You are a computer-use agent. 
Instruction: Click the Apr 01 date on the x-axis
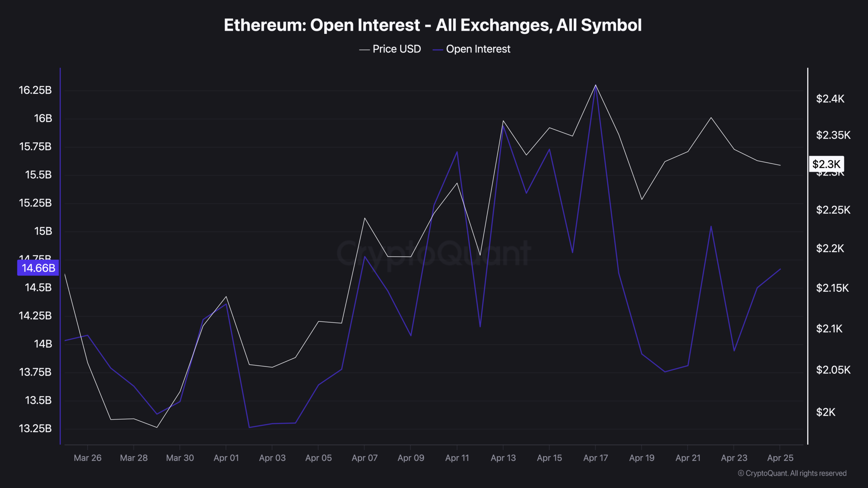point(226,458)
